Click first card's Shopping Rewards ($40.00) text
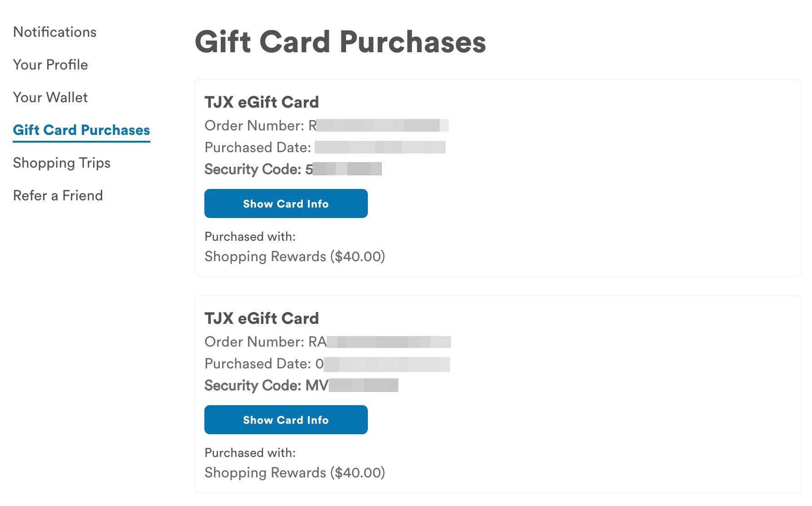Screen dimensions: 812x506 [x=295, y=257]
